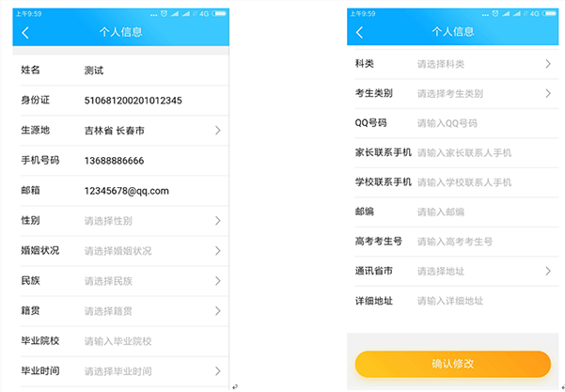Tap alarm clock icon in left status bar

[x=164, y=14]
